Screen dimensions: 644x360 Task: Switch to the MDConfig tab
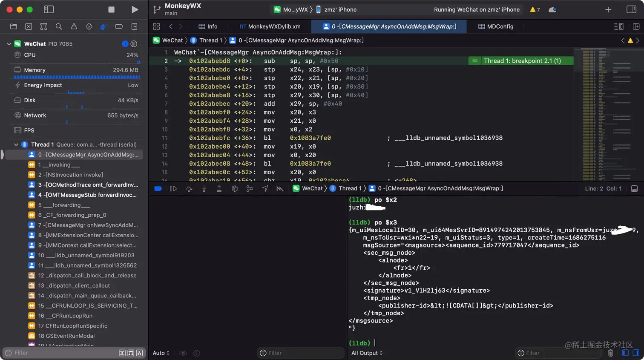(x=496, y=26)
